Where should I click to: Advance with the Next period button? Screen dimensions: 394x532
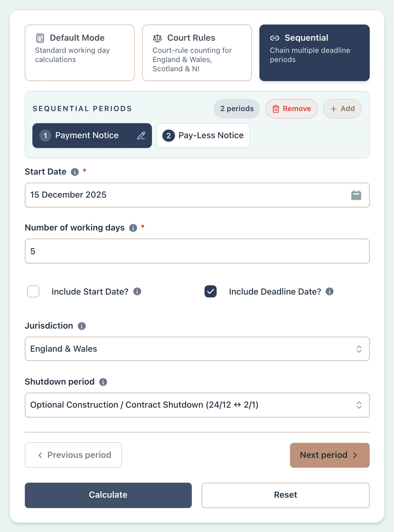click(329, 455)
